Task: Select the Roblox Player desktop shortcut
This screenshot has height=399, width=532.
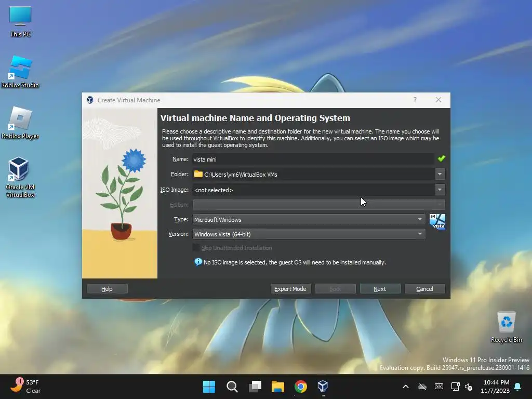Action: (20, 123)
